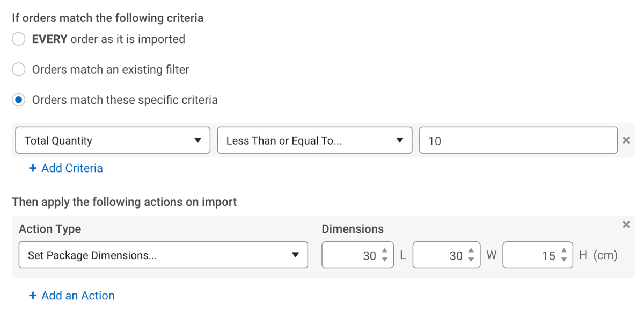Screen dimensions: 644x330
Task: Decrement the length dimension using down arrow
Action: (384, 259)
